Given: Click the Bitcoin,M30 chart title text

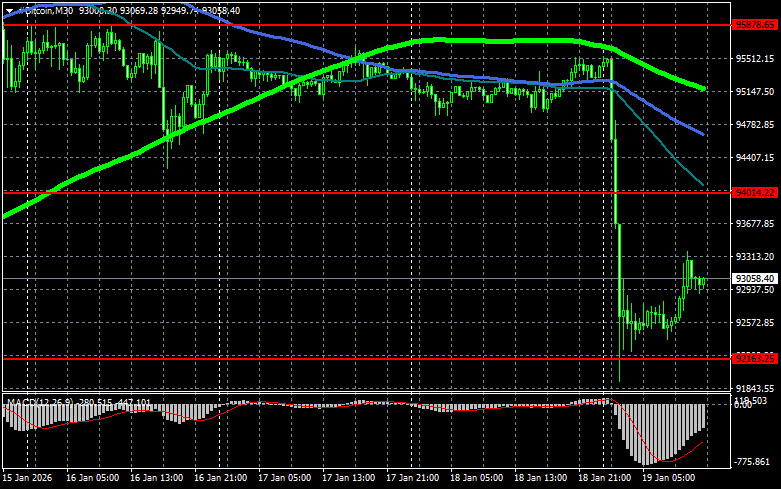Looking at the screenshot, I should point(44,10).
